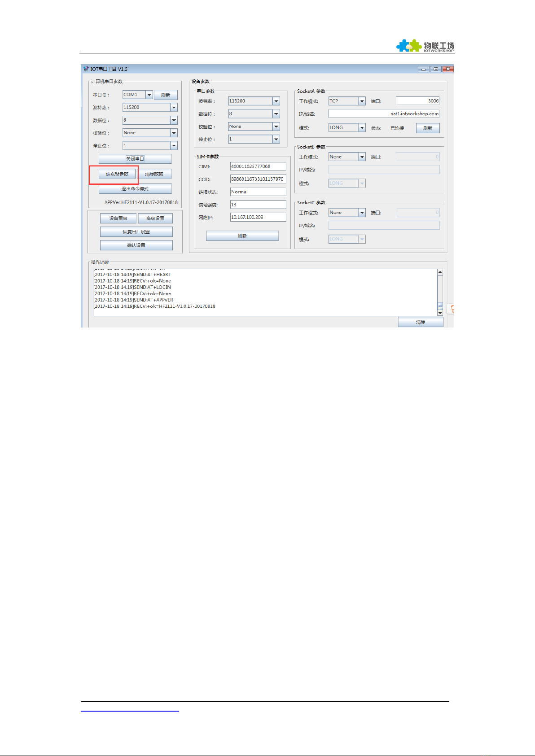Image resolution: width=535 pixels, height=756 pixels.
Task: Maximize the IOT串口工具 window
Action: click(435, 69)
